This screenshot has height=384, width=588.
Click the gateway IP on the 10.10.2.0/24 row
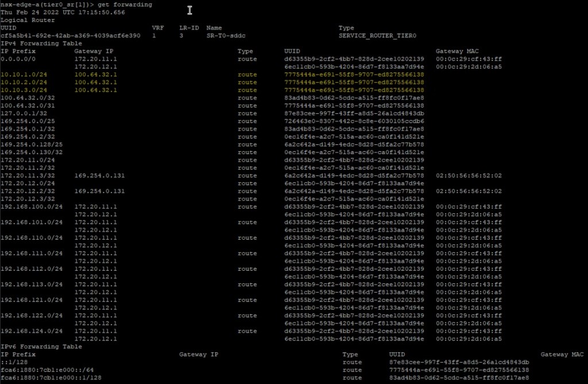click(96, 82)
